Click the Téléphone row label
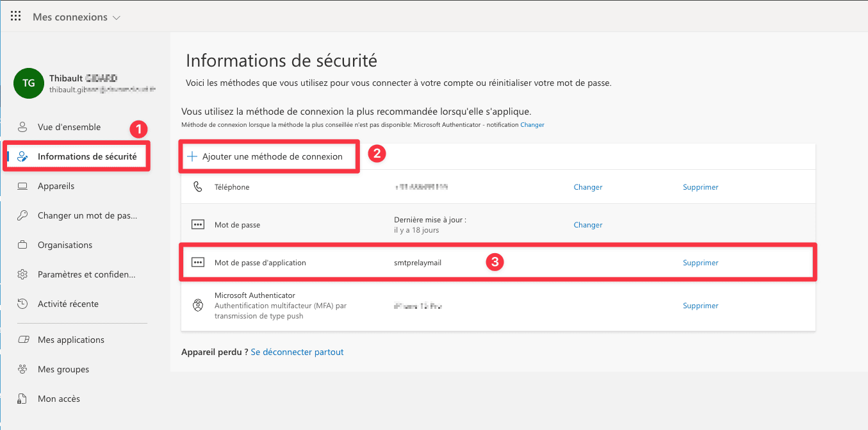The height and width of the screenshot is (430, 868). (232, 187)
